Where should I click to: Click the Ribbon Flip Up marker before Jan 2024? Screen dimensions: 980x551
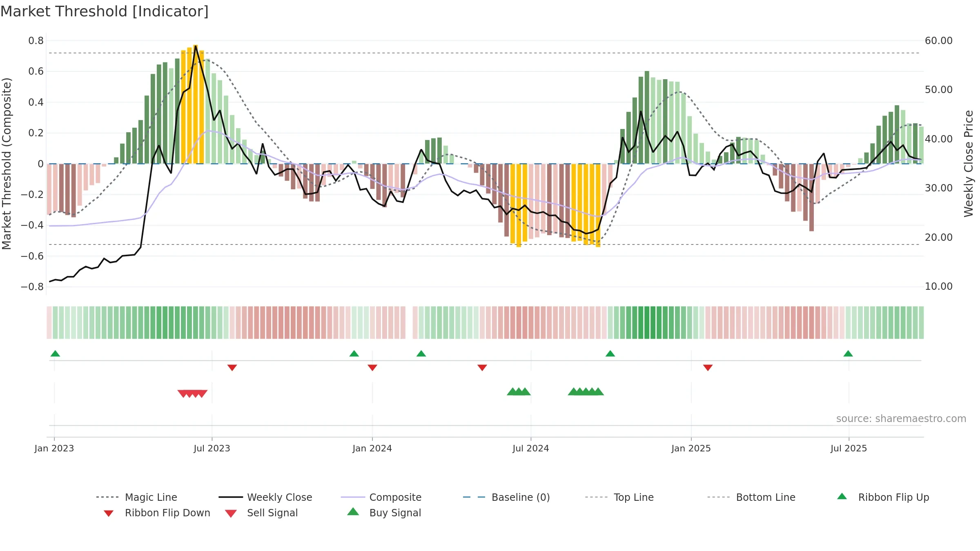click(x=354, y=353)
